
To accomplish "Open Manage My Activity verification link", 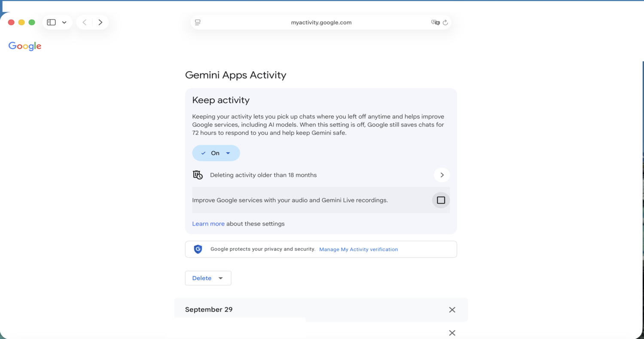I will pos(358,249).
